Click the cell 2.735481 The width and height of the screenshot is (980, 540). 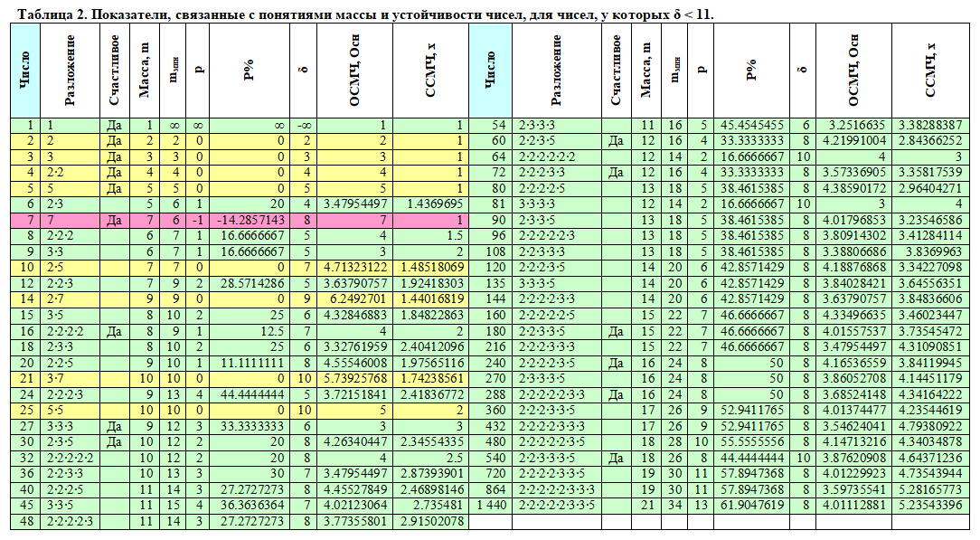click(430, 506)
